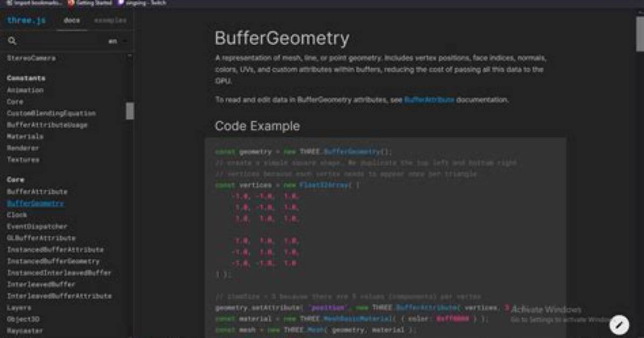Open the Textures constants page
The width and height of the screenshot is (644, 338).
pyautogui.click(x=23, y=160)
